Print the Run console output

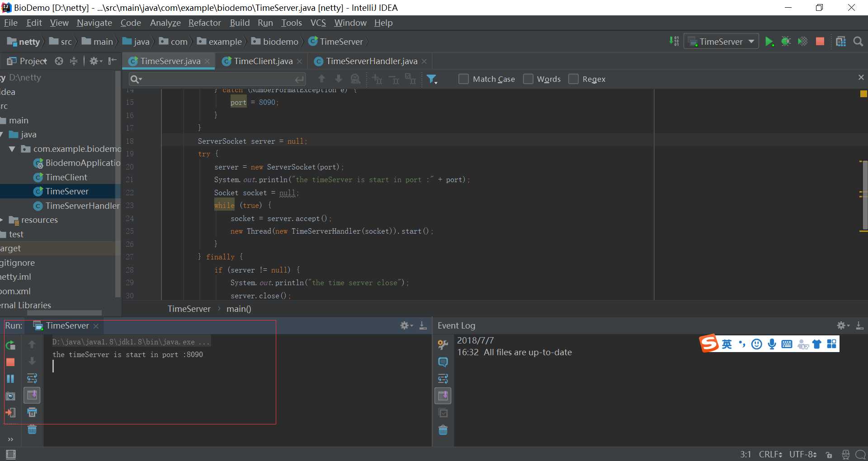coord(32,412)
